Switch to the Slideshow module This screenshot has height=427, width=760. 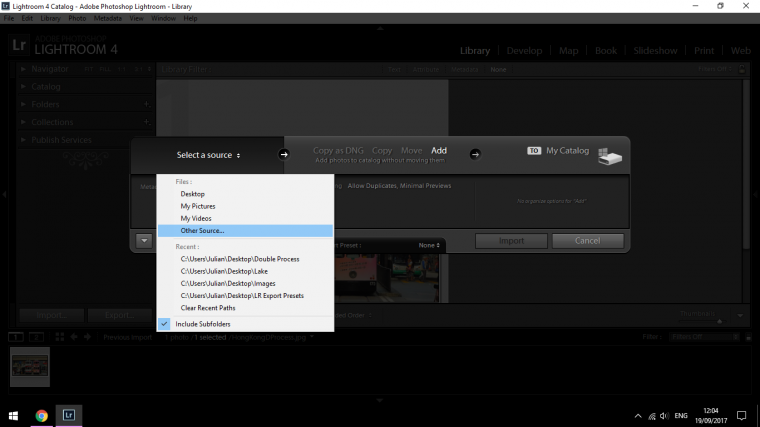pyautogui.click(x=655, y=50)
